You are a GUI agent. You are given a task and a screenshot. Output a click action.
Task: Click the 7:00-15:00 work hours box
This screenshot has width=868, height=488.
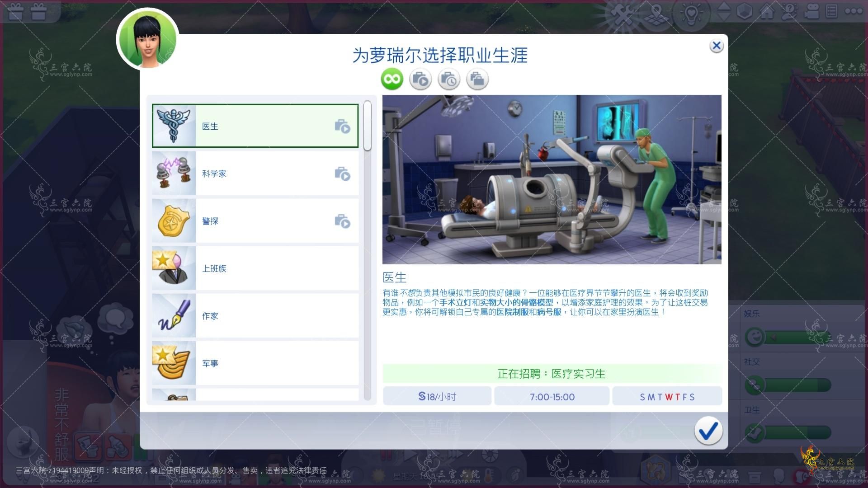552,396
